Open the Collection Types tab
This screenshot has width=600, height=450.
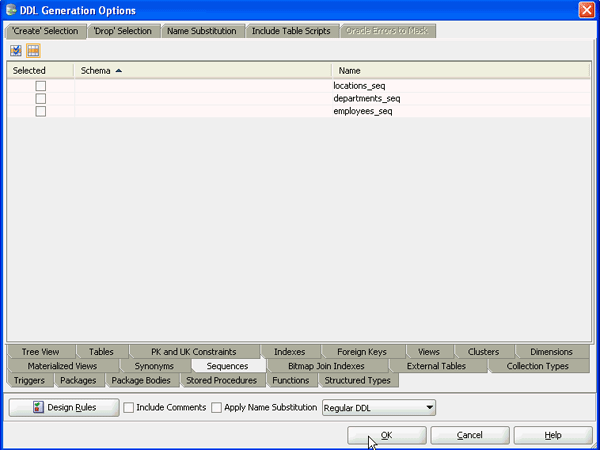pos(538,366)
